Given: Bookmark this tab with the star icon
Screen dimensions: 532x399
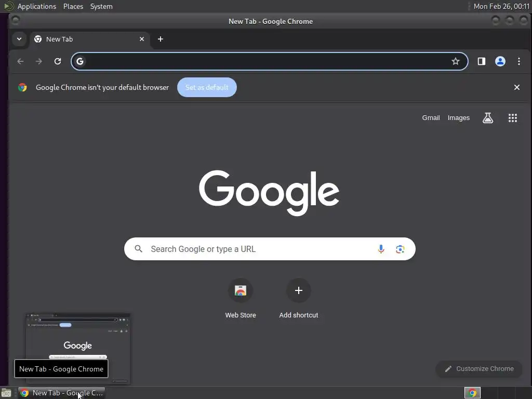Looking at the screenshot, I should pos(455,61).
